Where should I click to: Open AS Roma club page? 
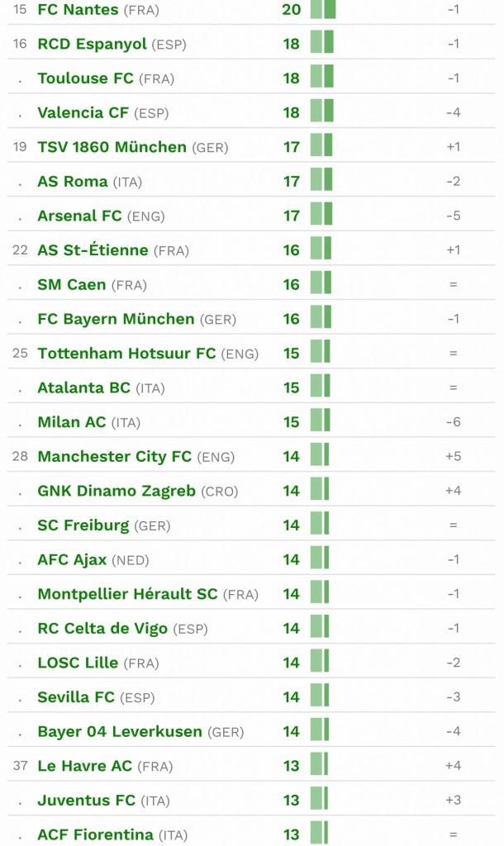(x=73, y=181)
